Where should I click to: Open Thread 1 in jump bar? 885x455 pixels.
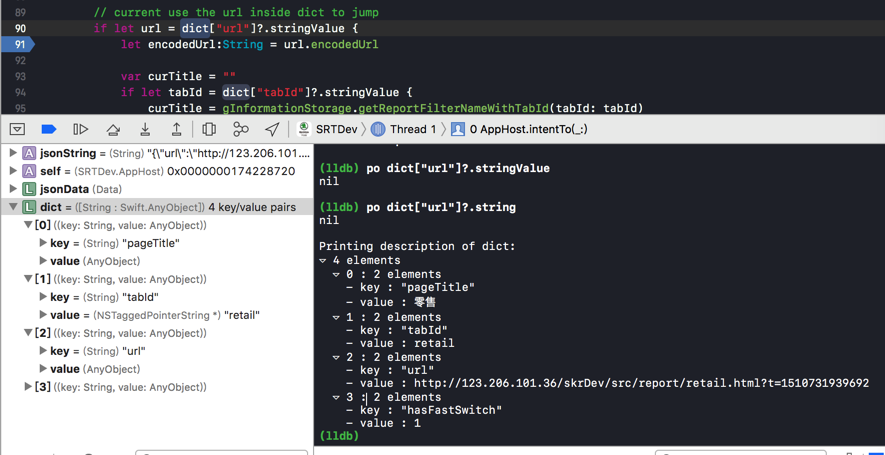tap(404, 129)
